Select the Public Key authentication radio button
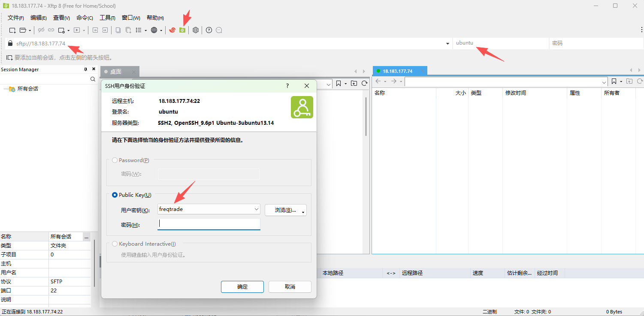644x316 pixels. click(x=115, y=195)
